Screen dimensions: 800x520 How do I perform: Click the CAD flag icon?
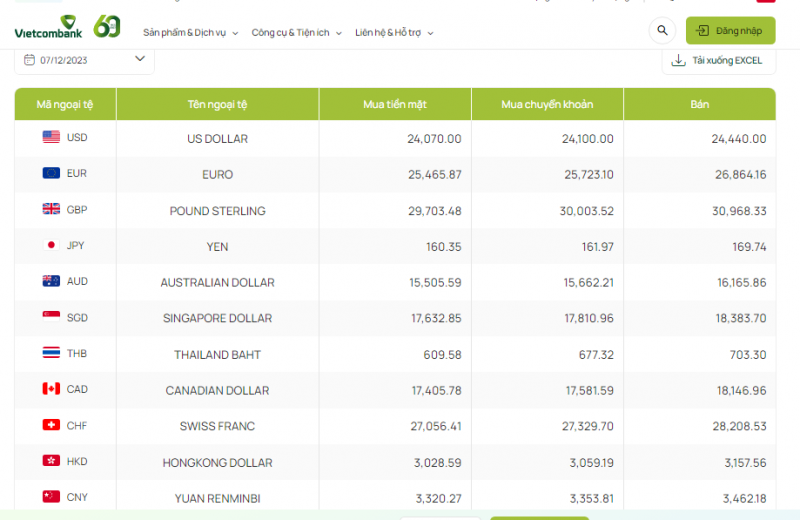(x=51, y=389)
